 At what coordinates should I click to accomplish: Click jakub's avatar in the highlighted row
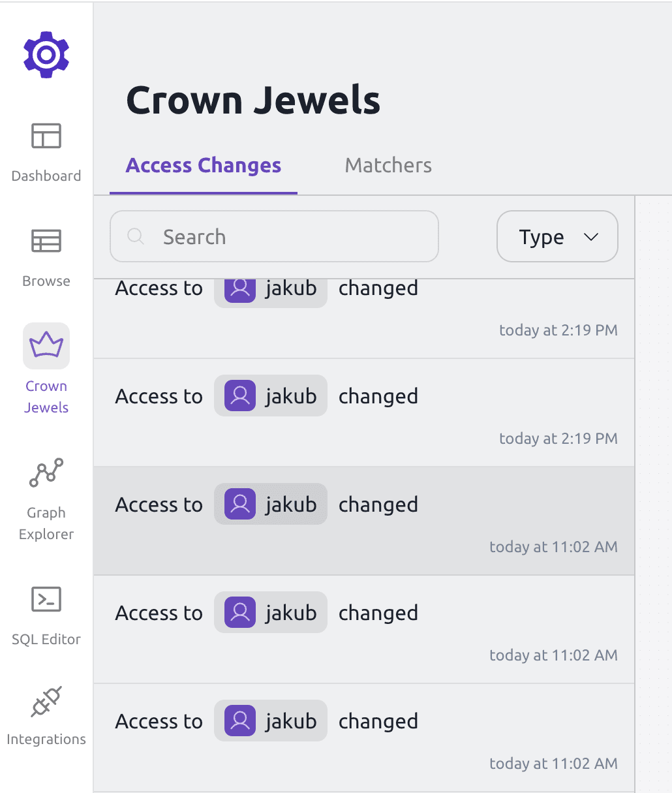coord(239,504)
